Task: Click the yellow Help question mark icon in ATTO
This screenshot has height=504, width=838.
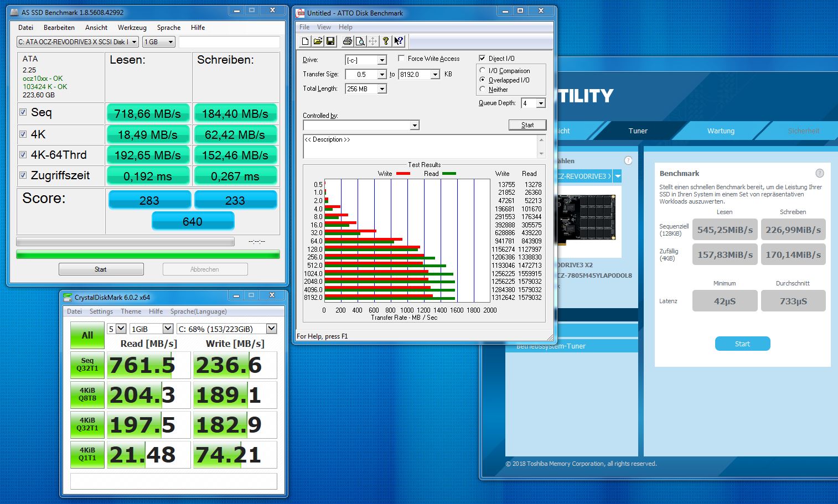Action: coord(386,41)
